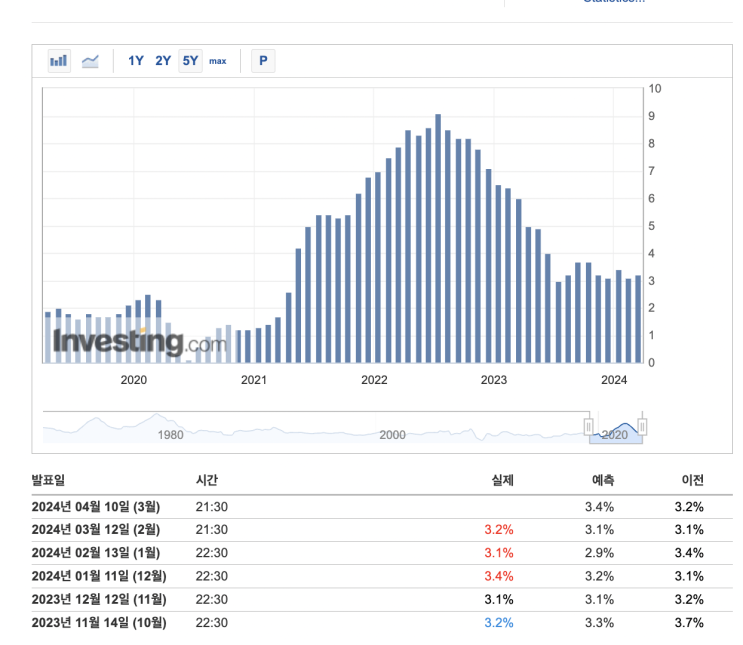Select the max time range
The width and height of the screenshot is (743, 645).
218,61
